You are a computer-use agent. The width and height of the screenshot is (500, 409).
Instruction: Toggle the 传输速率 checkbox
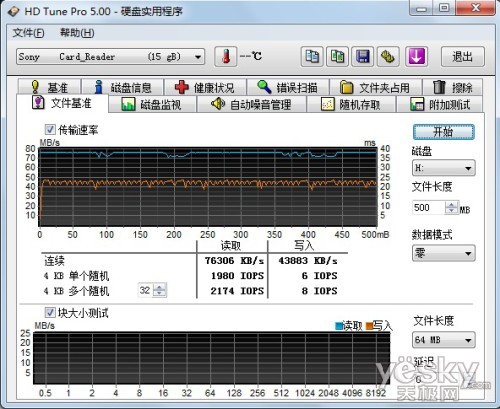click(x=50, y=130)
